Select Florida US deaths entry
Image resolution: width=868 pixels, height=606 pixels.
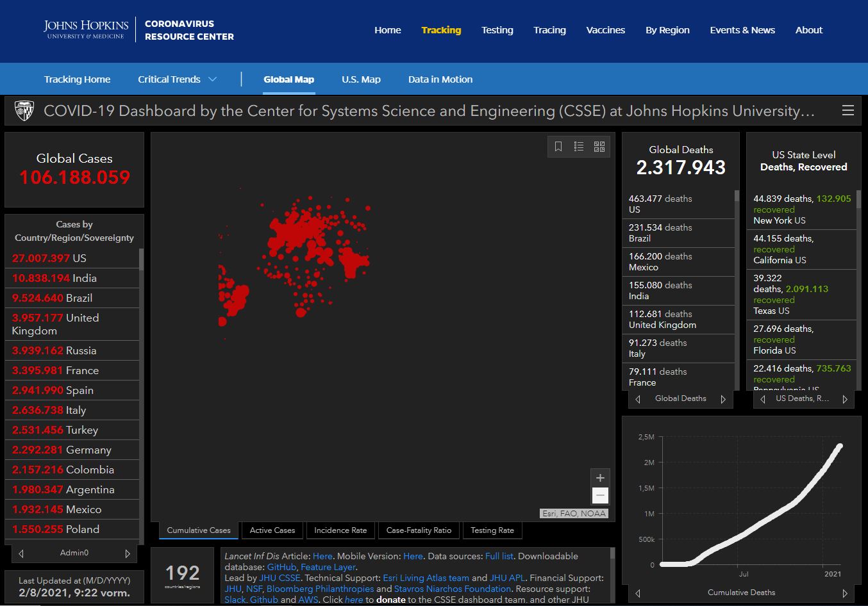[x=801, y=340]
